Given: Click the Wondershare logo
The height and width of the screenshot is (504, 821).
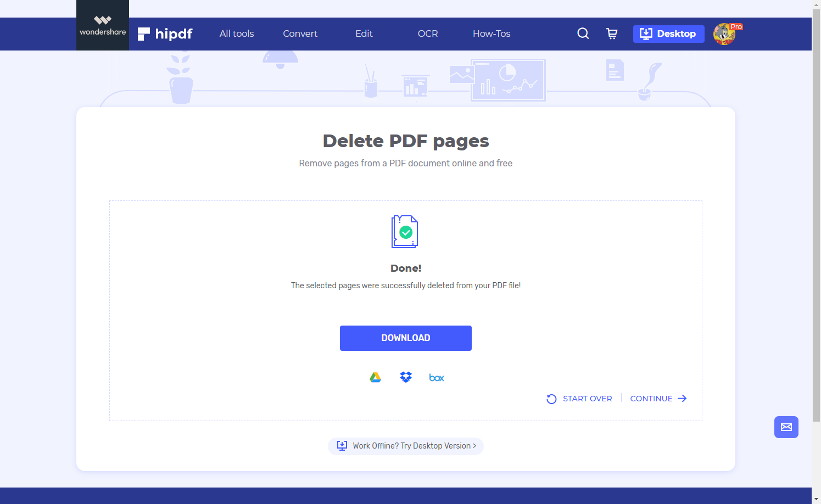Looking at the screenshot, I should click(102, 25).
